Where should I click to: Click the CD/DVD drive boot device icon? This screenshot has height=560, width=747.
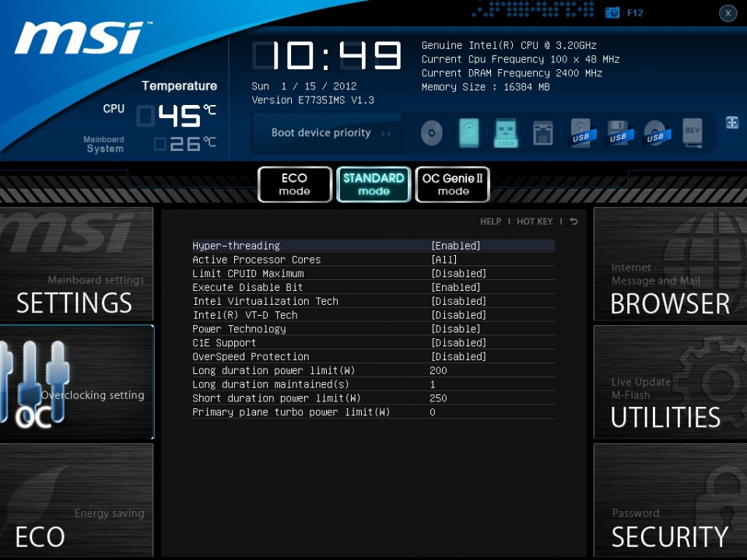point(432,133)
